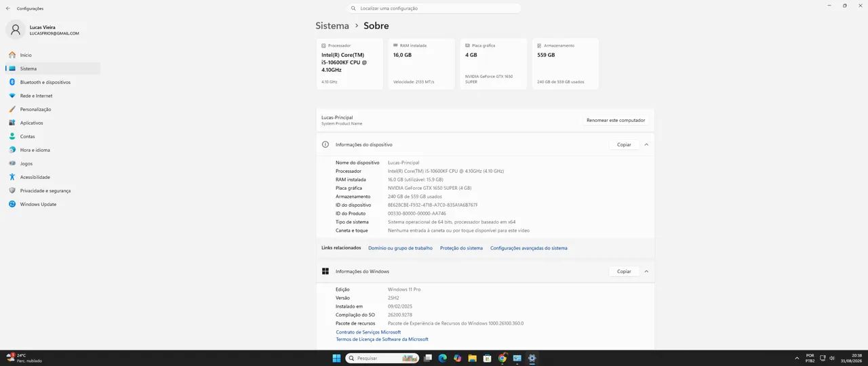Collapse the Informações do Windows section

[646, 271]
